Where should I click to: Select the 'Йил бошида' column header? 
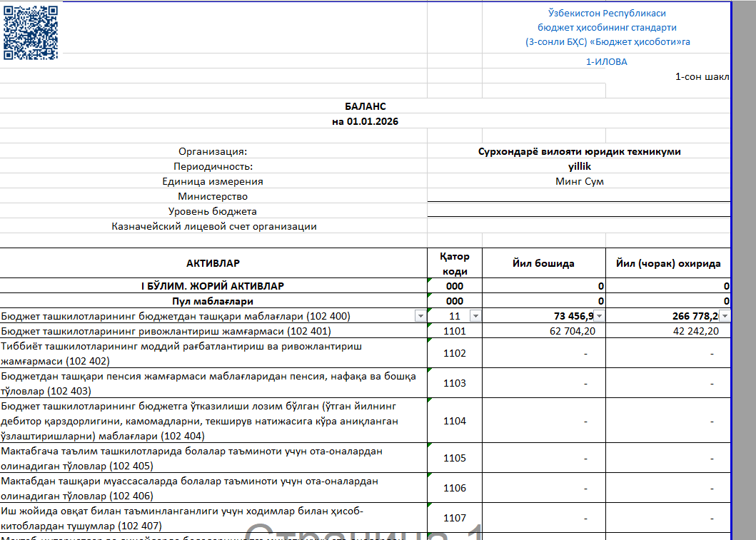coord(543,263)
